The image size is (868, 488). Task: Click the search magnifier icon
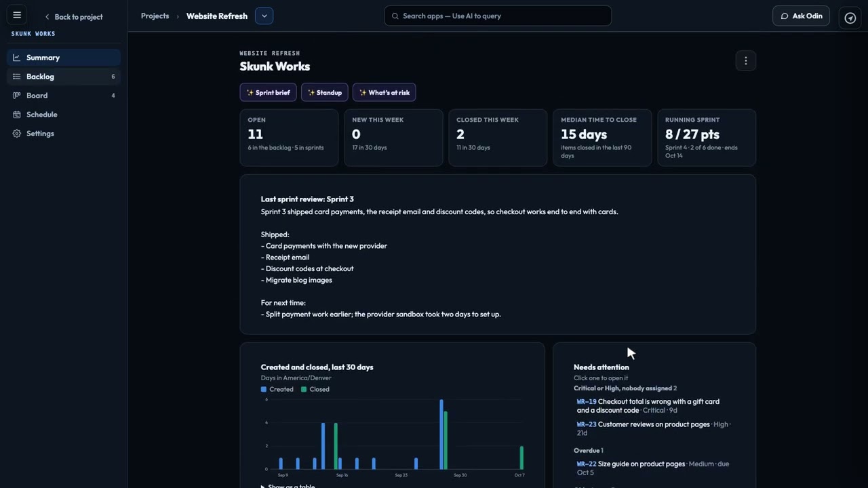[395, 16]
